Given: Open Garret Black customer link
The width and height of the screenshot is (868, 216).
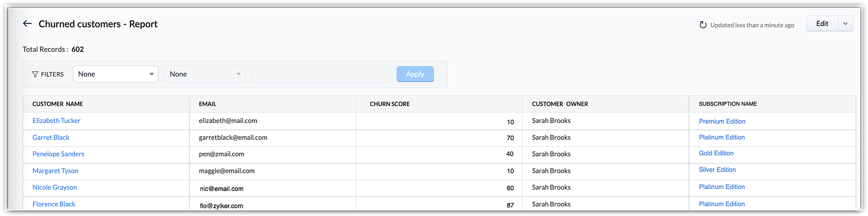Looking at the screenshot, I should click(51, 137).
